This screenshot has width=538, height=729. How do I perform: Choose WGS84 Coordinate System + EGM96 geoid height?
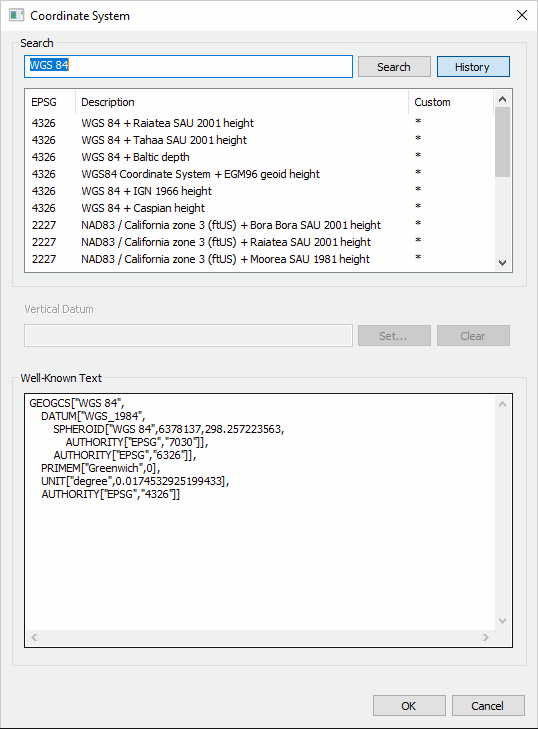coord(259,174)
